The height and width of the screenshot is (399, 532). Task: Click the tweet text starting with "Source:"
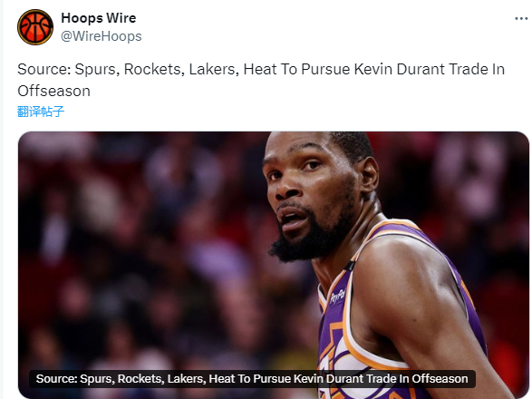(x=261, y=80)
